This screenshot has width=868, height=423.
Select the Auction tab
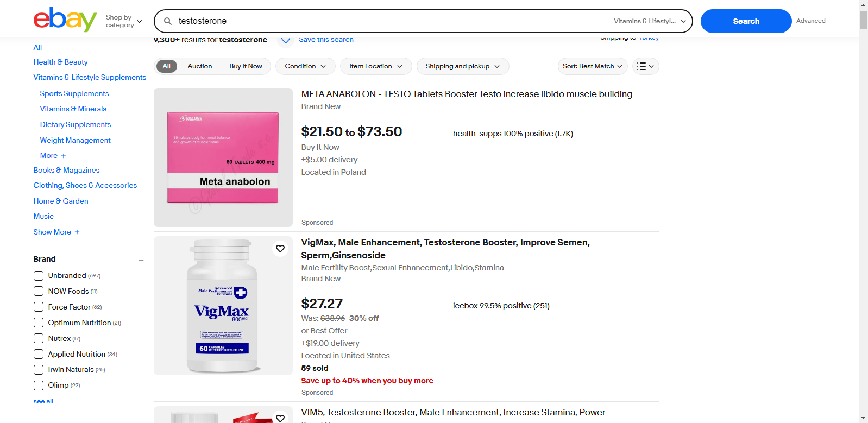click(200, 66)
